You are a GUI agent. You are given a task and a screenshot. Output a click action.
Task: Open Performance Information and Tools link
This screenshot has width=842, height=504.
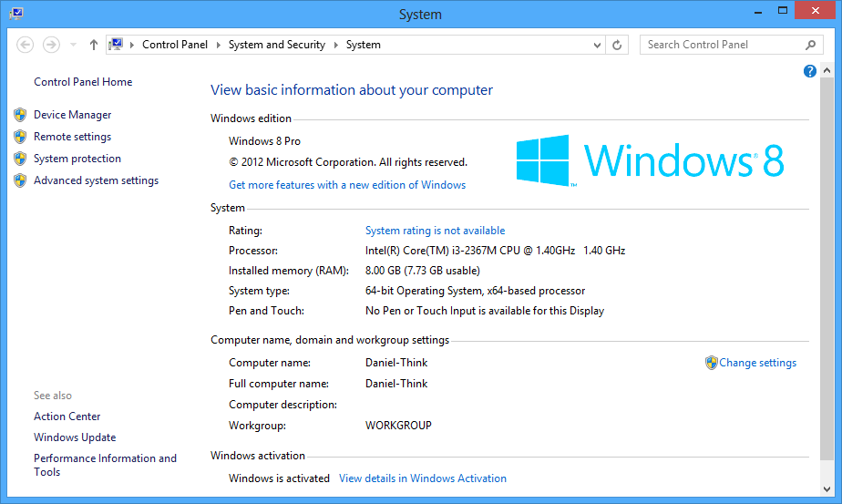click(106, 466)
